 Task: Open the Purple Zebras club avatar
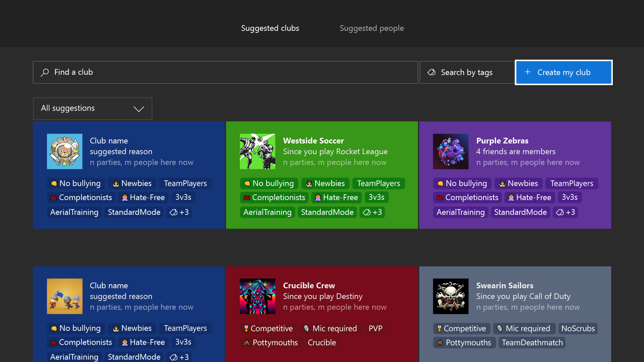[x=451, y=152]
